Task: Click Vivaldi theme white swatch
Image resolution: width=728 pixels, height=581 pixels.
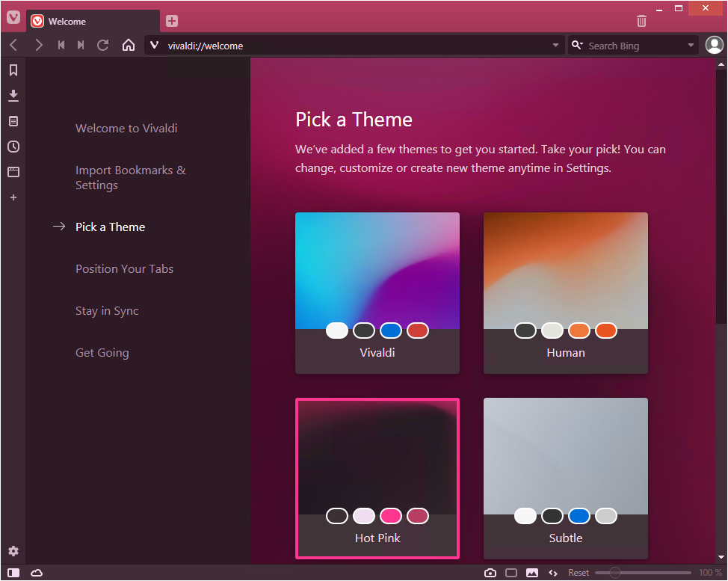Action: (336, 331)
